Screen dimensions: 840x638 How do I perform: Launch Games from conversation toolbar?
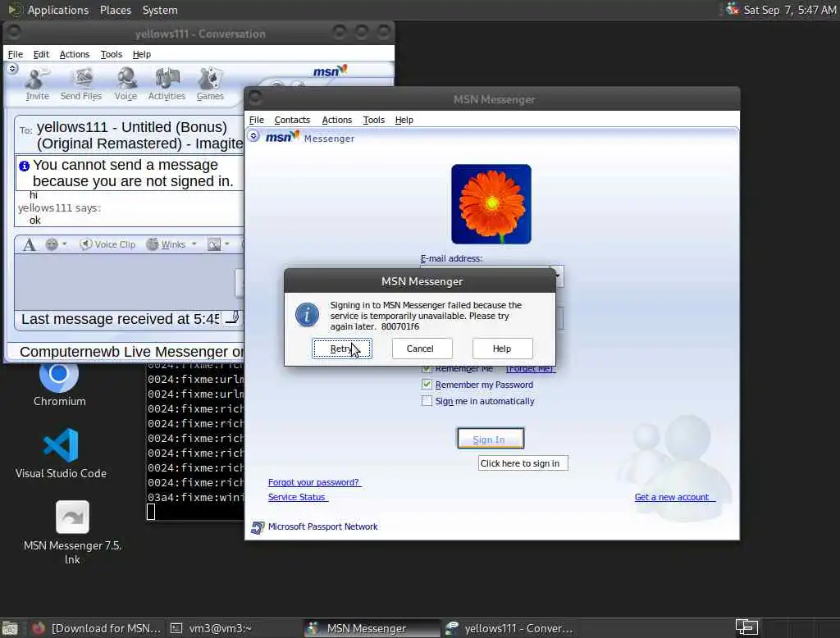(210, 84)
